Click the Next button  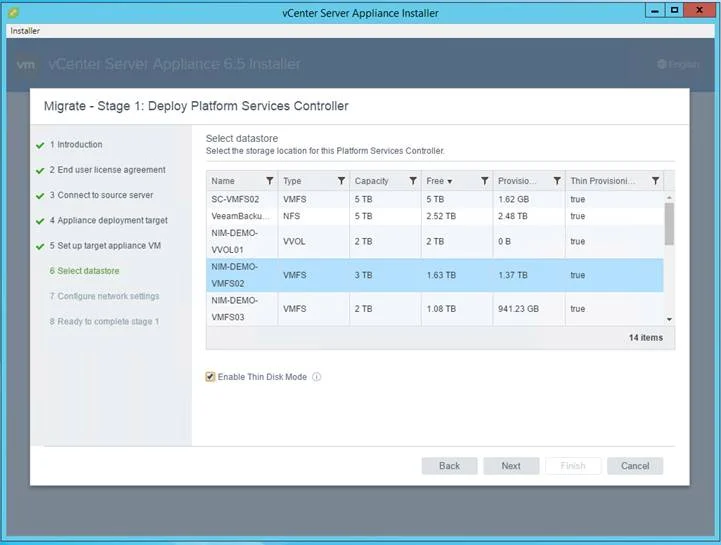[x=511, y=466]
